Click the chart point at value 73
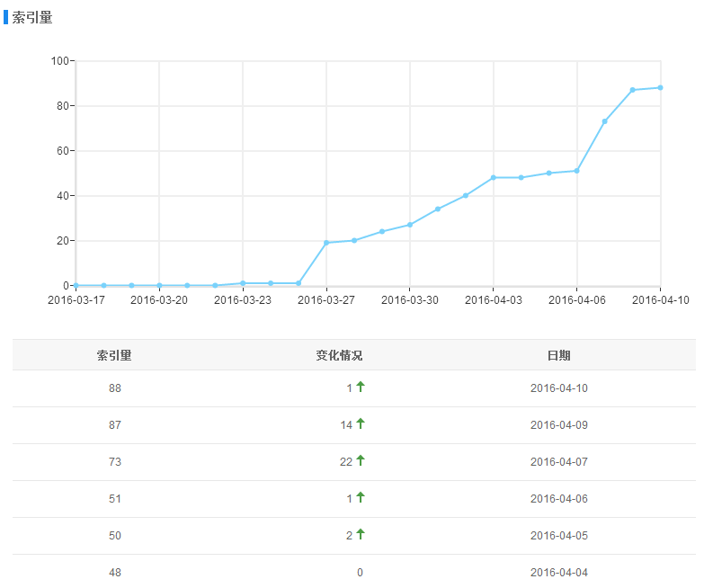Image resolution: width=713 pixels, height=588 pixels. click(604, 121)
